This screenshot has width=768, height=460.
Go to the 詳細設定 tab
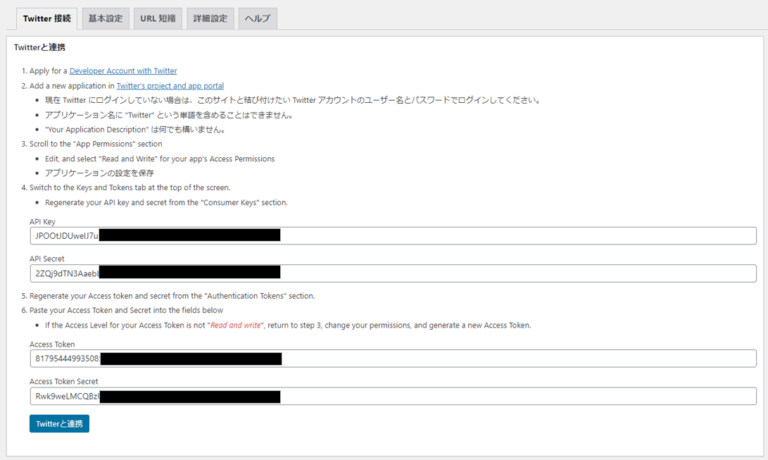(210, 18)
